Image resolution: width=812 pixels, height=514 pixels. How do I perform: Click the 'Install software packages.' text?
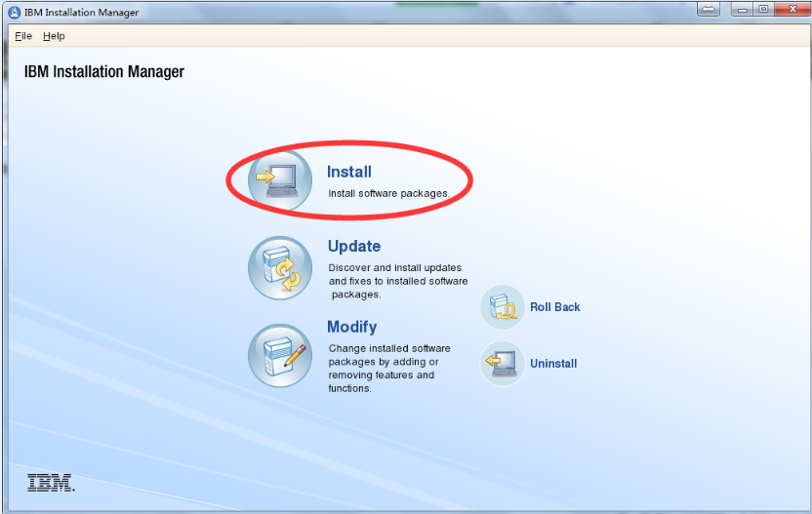[388, 193]
